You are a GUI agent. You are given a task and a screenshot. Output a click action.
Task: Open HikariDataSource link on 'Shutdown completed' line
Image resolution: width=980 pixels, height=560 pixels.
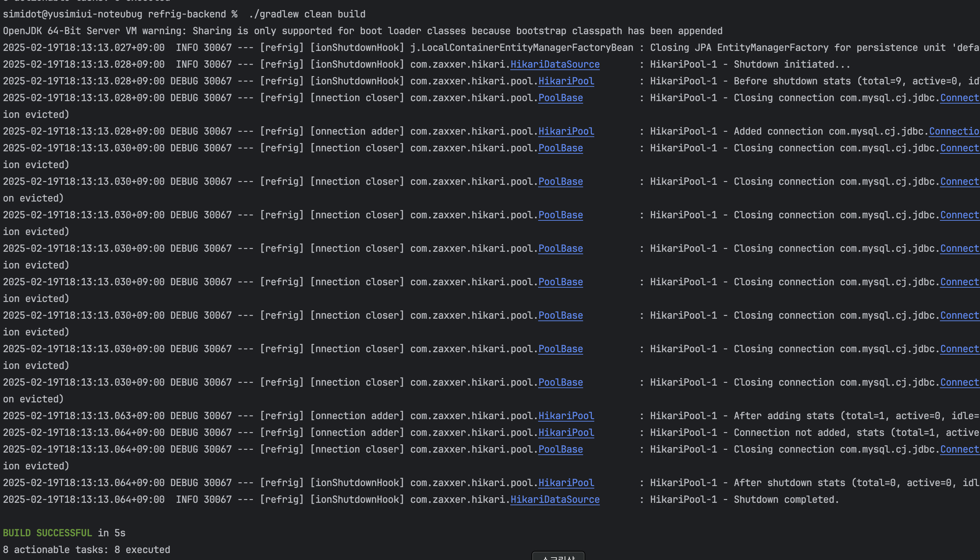coord(555,500)
